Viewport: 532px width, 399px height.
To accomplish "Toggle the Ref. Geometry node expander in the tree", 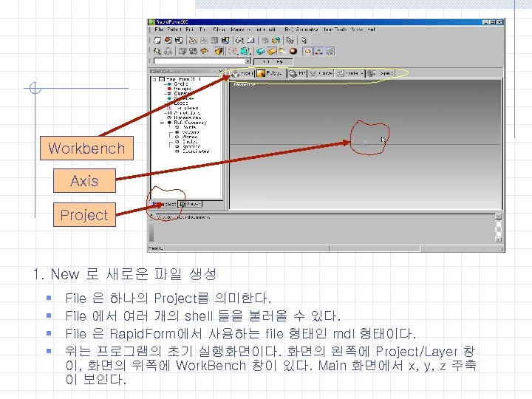I will tap(162, 123).
